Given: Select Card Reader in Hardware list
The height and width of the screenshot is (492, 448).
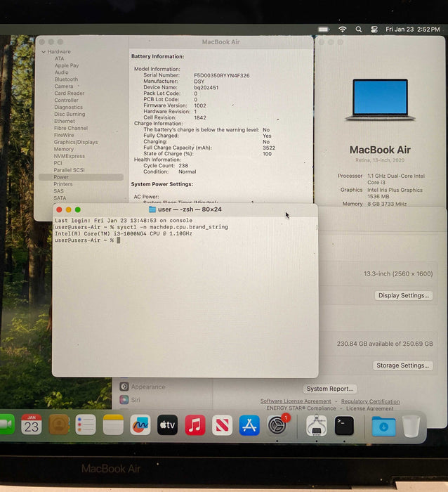Looking at the screenshot, I should (x=70, y=93).
